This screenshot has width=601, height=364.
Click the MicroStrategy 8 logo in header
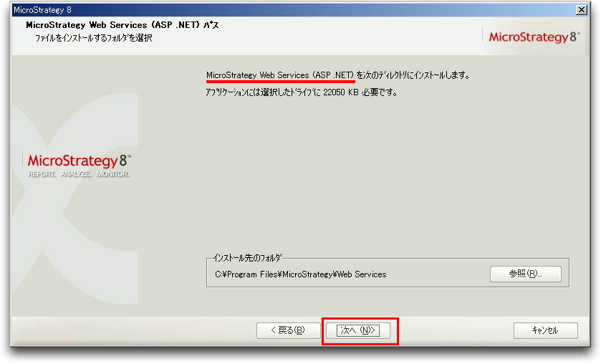[534, 37]
